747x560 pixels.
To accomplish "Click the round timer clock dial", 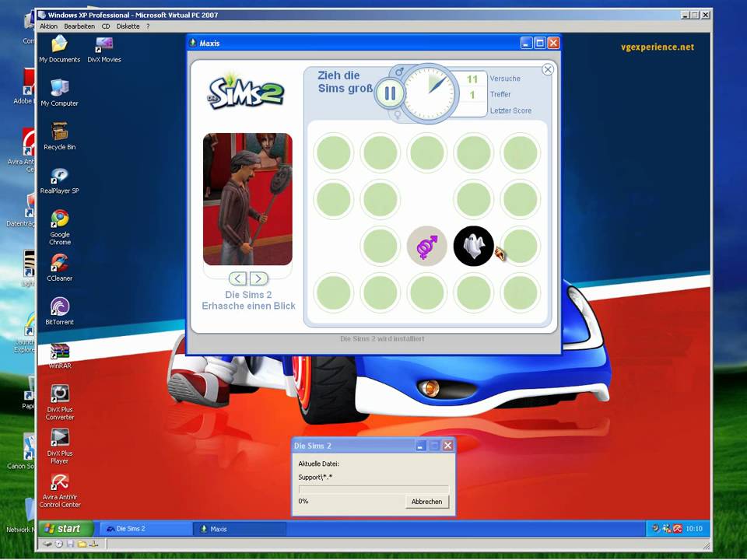I will point(428,93).
